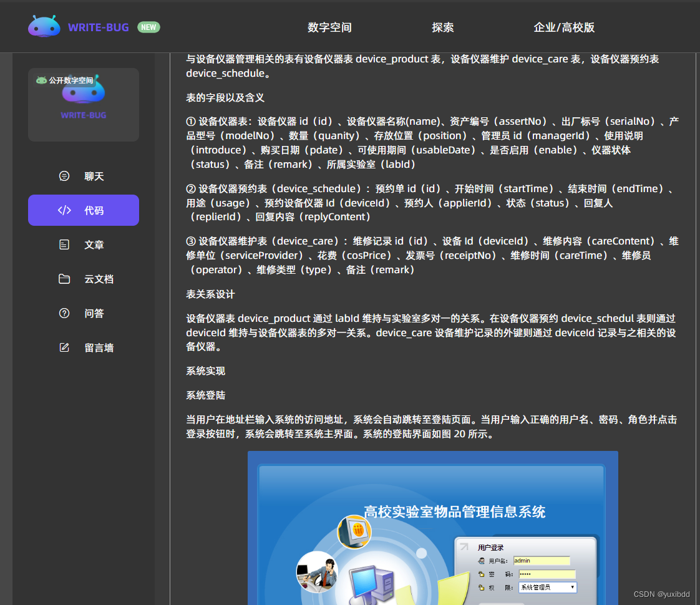Viewport: 700px width, 605px height.
Task: Click the admin username input field
Action: 542,560
